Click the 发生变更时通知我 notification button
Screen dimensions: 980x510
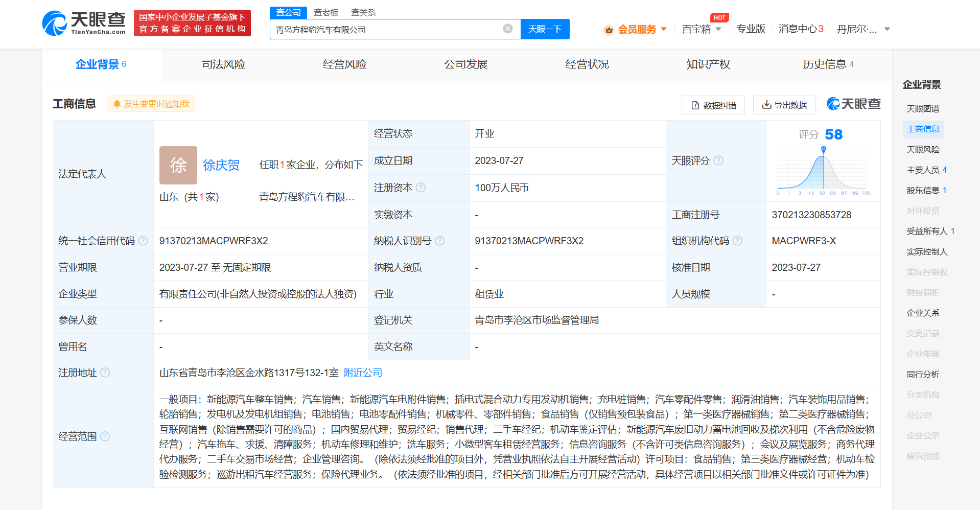point(151,104)
